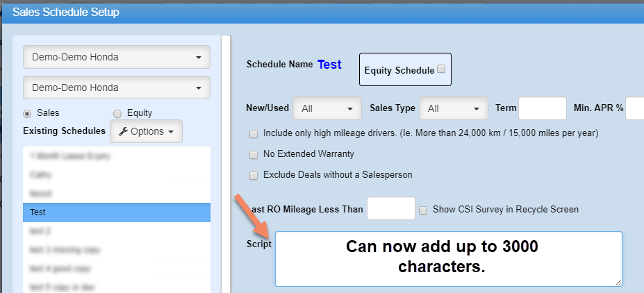Open the Options wrench menu

click(x=146, y=131)
